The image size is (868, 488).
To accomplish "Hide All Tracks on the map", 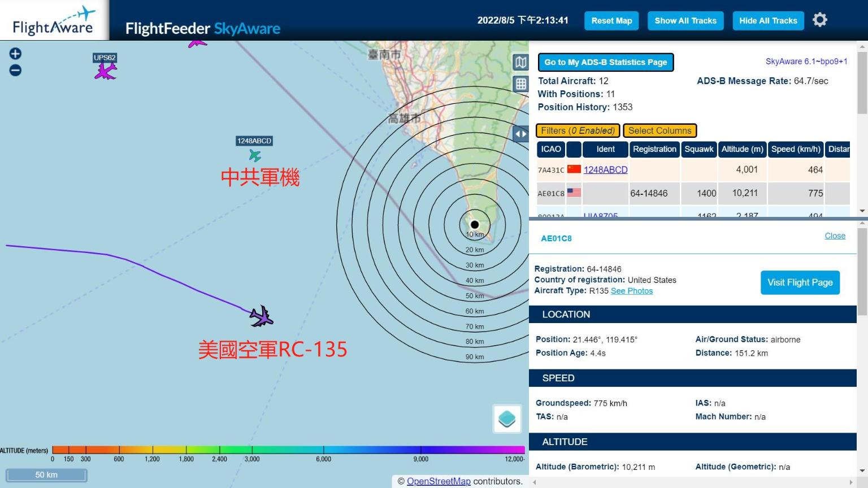I will (768, 21).
